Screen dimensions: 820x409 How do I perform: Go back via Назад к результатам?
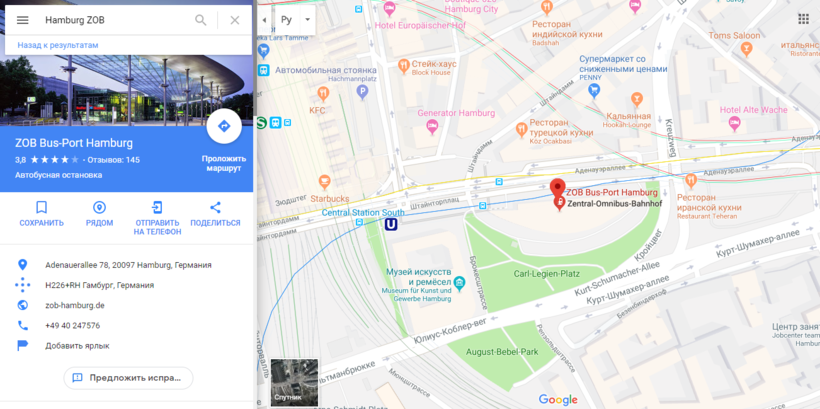pos(58,45)
